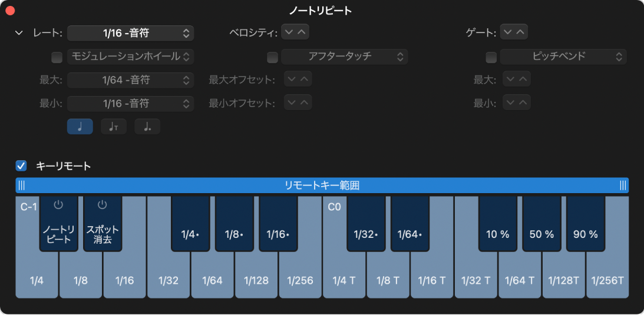Enable the ピッチベンド checkbox
The height and width of the screenshot is (315, 644).
click(491, 58)
